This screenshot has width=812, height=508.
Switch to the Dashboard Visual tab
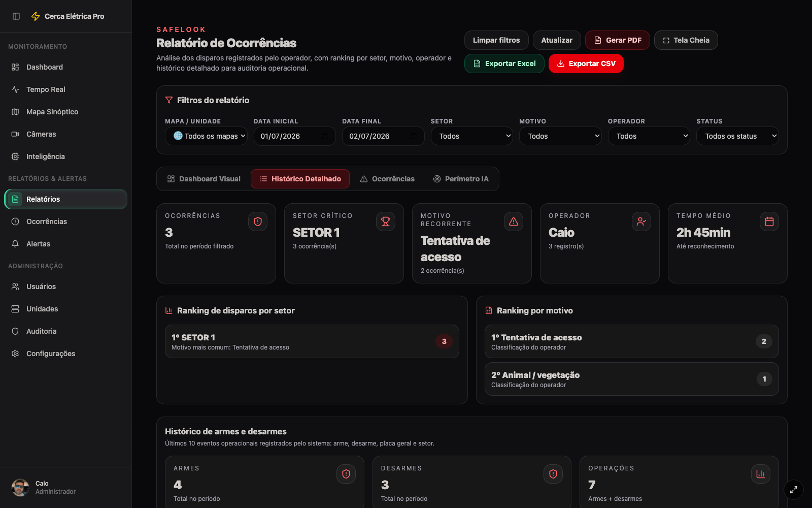204,179
